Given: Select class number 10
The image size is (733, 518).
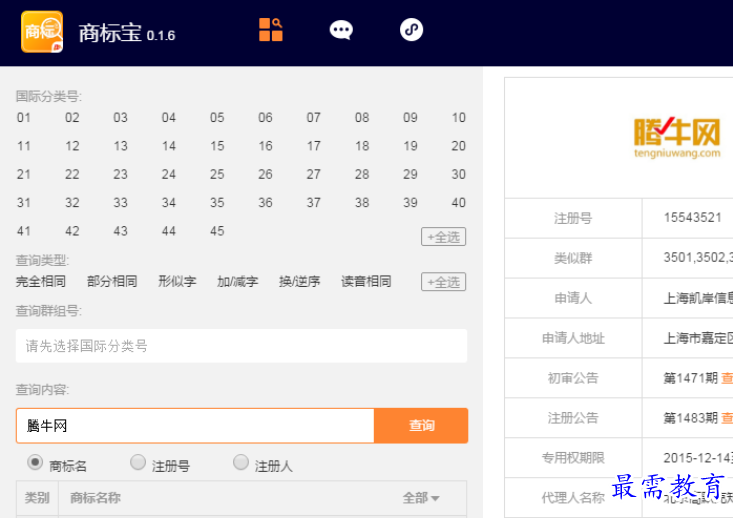Looking at the screenshot, I should pyautogui.click(x=459, y=117).
